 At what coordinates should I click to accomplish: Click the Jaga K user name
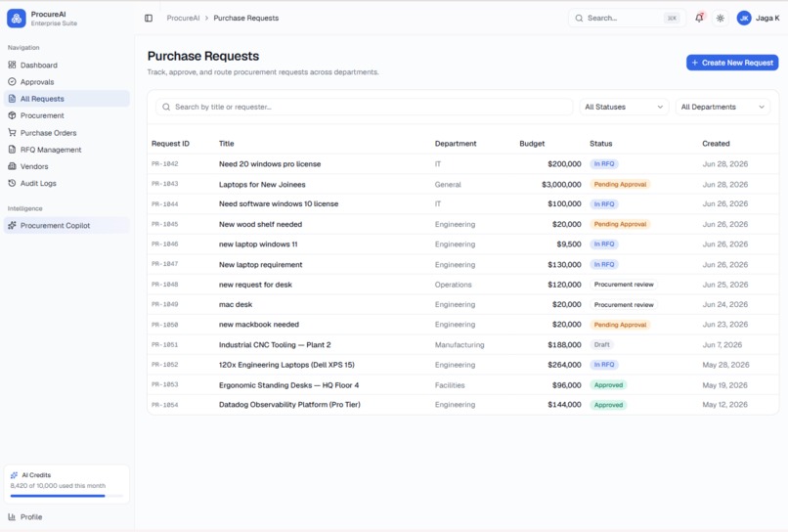point(767,19)
